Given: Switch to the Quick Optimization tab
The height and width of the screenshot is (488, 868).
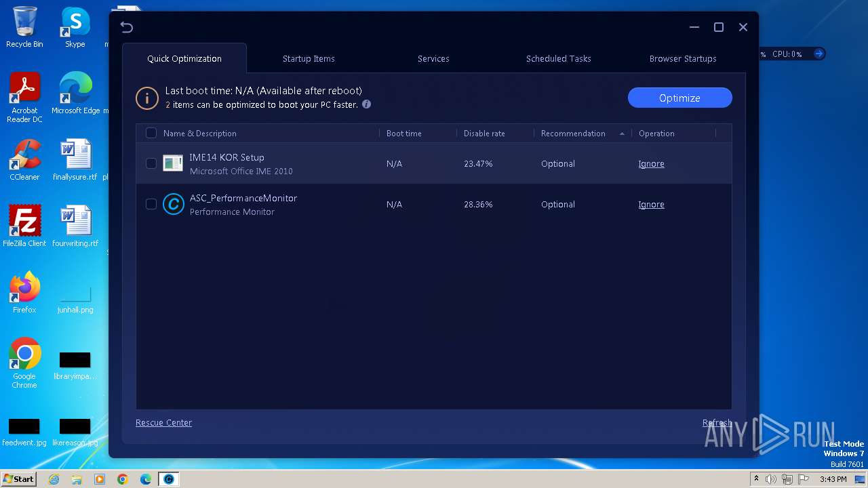Looking at the screenshot, I should pos(184,58).
